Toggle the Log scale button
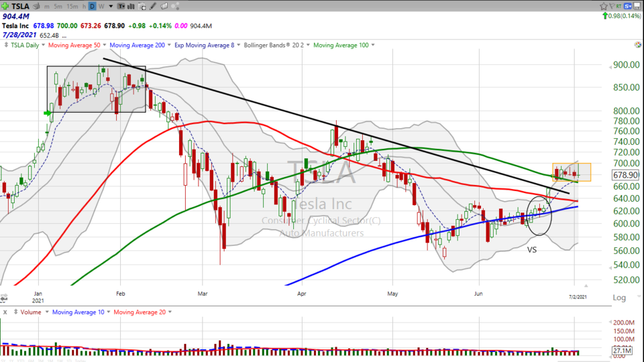644x362 pixels. pos(619,298)
